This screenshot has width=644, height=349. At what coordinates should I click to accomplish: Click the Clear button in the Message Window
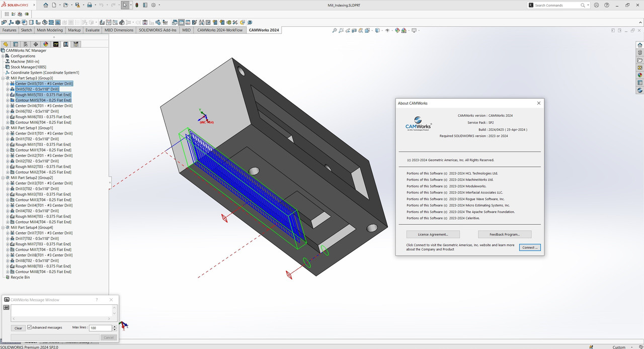(18, 328)
